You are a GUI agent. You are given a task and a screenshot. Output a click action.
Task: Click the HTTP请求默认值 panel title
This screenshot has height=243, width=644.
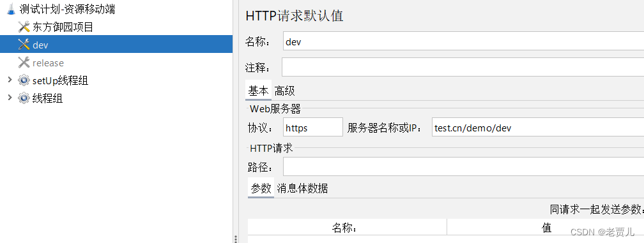294,16
